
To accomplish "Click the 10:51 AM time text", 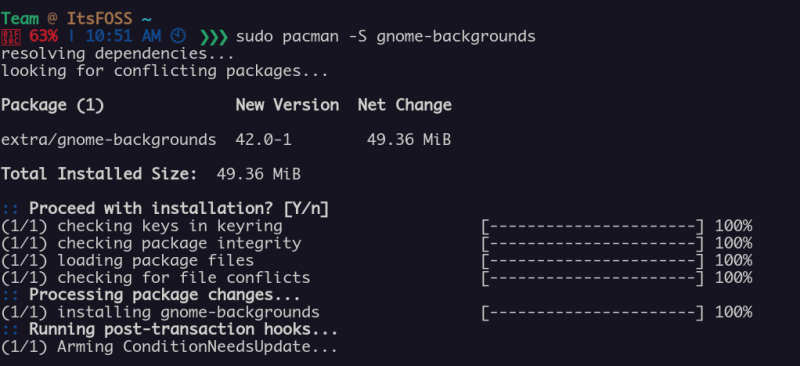I will [x=123, y=37].
